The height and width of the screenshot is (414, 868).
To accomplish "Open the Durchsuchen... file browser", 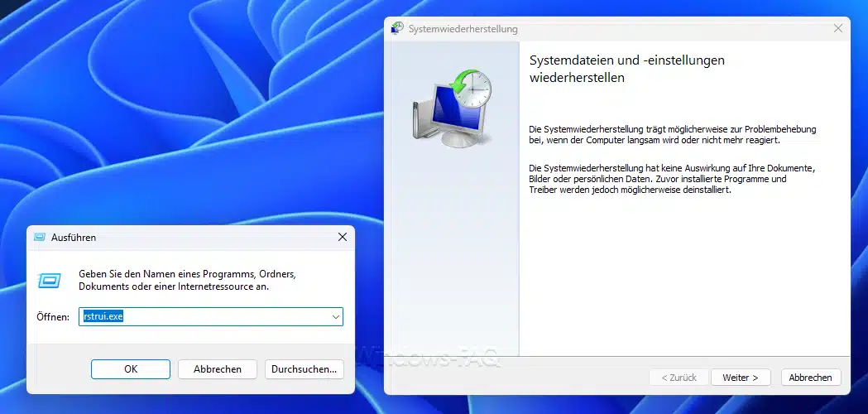I will 304,369.
